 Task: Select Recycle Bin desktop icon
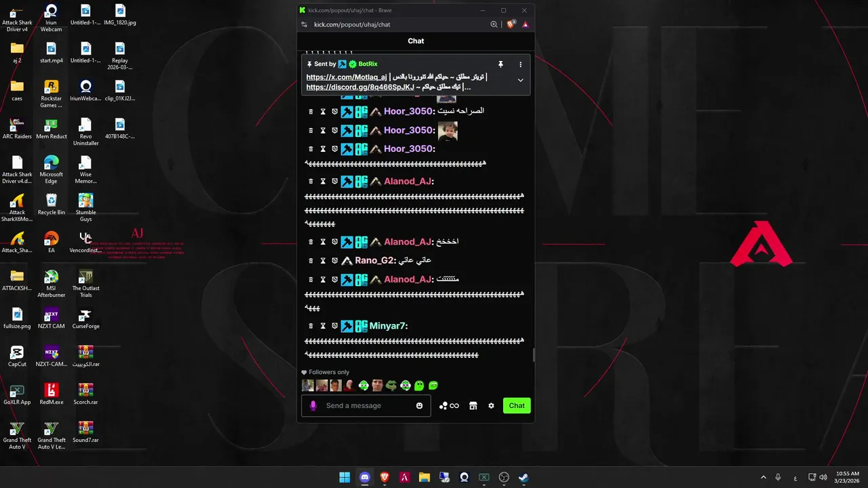(52, 204)
